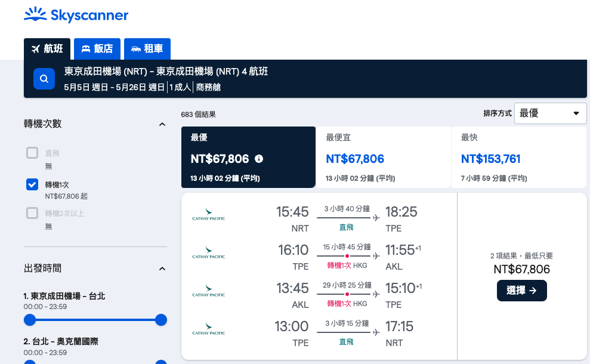590x364 pixels.
Task: Click Cathay Pacific logo on NRT–TPE flight
Action: (x=208, y=215)
